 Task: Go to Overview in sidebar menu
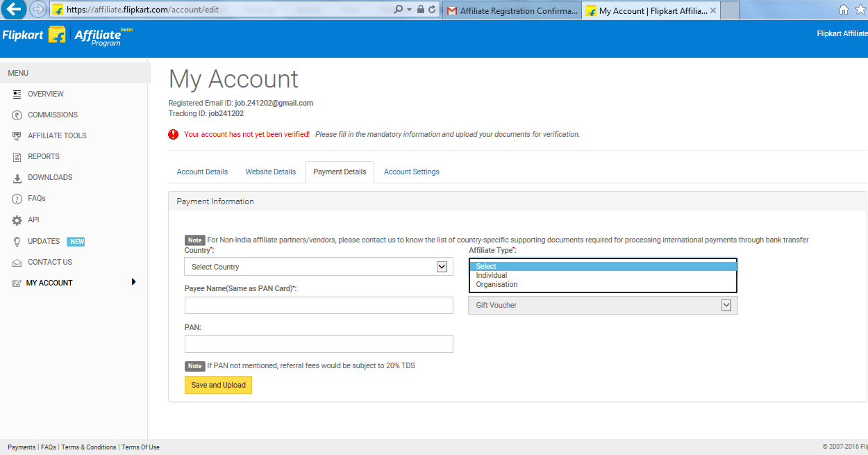[x=46, y=94]
